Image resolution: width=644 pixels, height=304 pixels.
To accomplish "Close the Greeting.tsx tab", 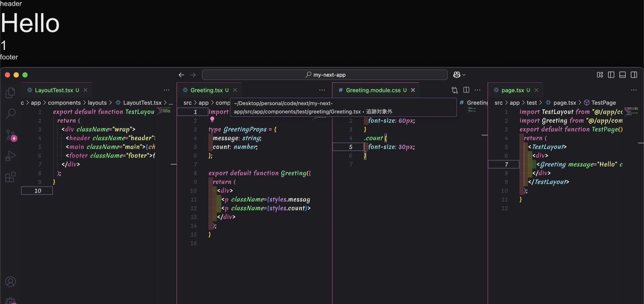I will 236,90.
